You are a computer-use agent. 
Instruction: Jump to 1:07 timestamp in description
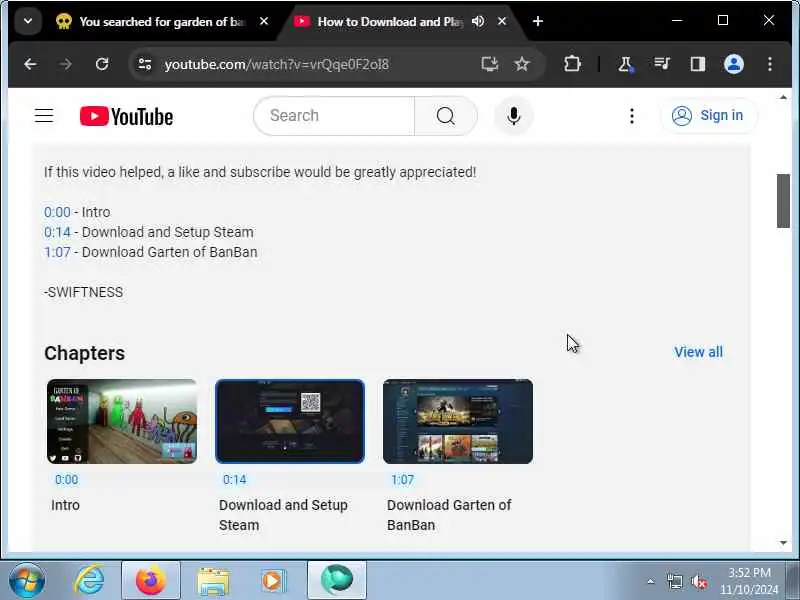click(x=57, y=252)
